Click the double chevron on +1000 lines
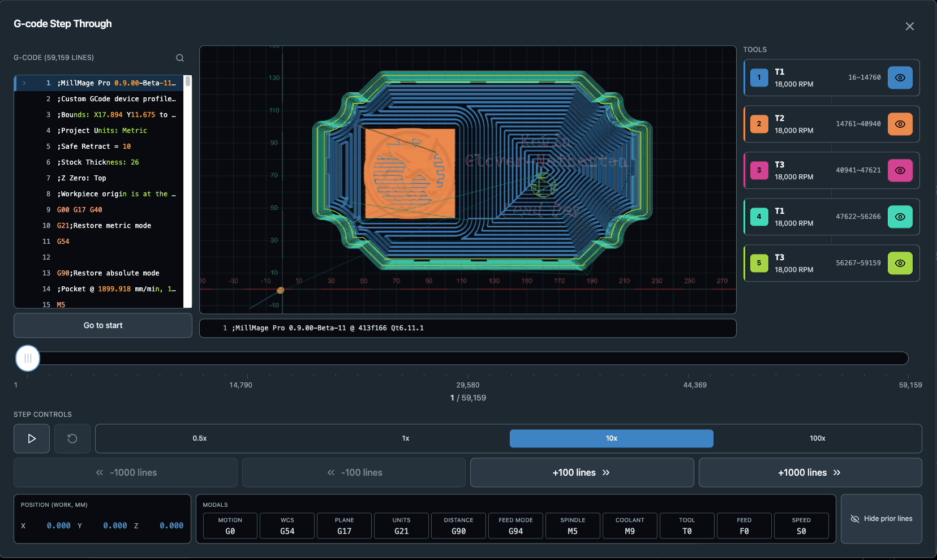Screen dimensions: 937x560 pyautogui.click(x=837, y=473)
